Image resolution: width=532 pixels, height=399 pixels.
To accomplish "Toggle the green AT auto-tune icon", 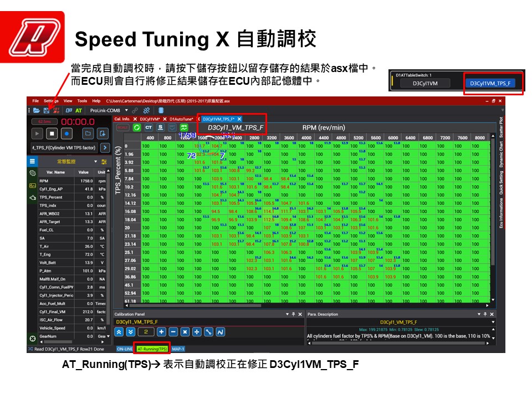I will (x=79, y=110).
